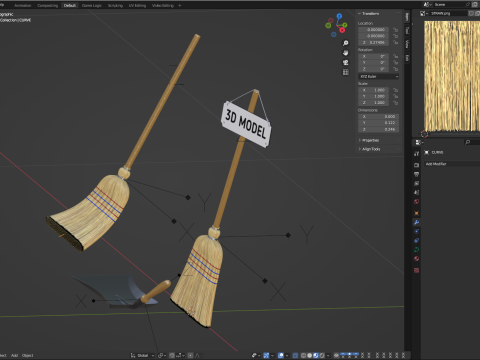
Task: Select rendered viewport shading mode
Action: tap(322, 355)
